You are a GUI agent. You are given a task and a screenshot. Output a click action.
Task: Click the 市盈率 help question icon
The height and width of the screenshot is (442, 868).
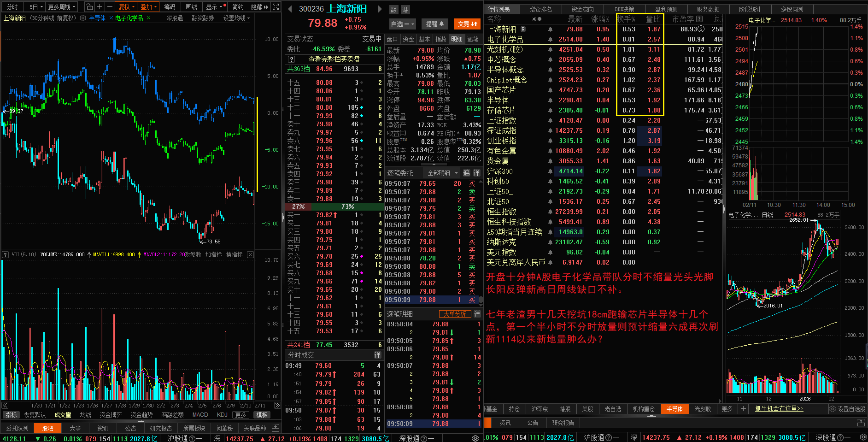click(x=699, y=19)
